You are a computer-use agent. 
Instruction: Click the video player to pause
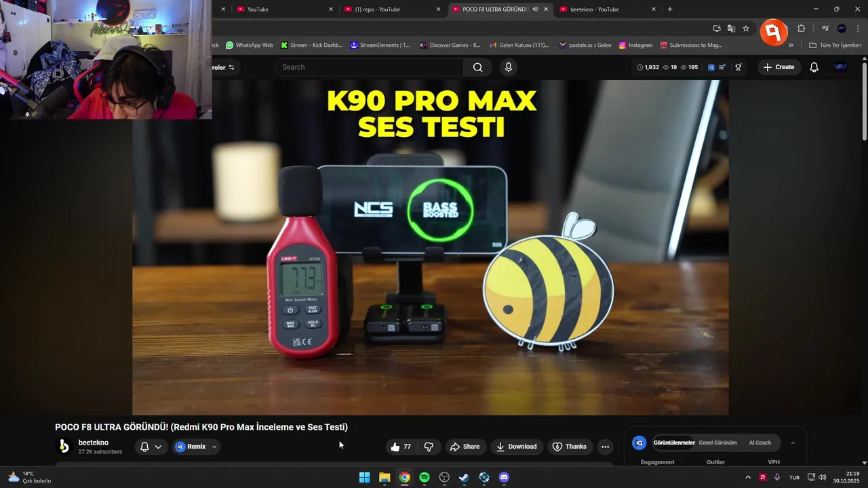point(431,247)
